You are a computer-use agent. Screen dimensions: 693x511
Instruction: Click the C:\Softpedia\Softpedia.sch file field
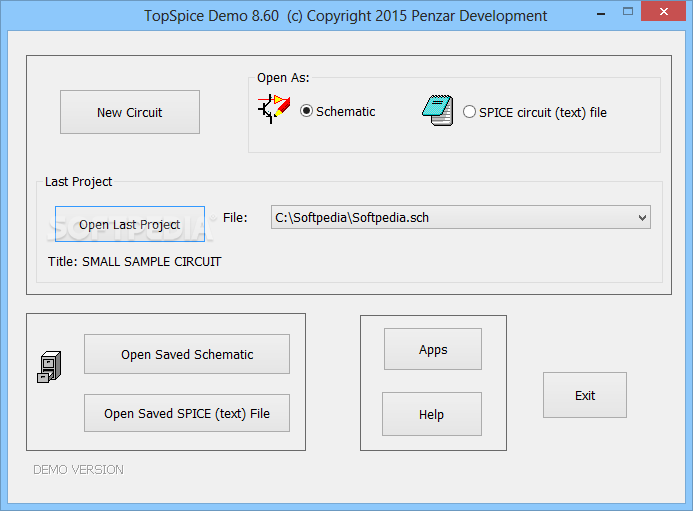tap(461, 217)
